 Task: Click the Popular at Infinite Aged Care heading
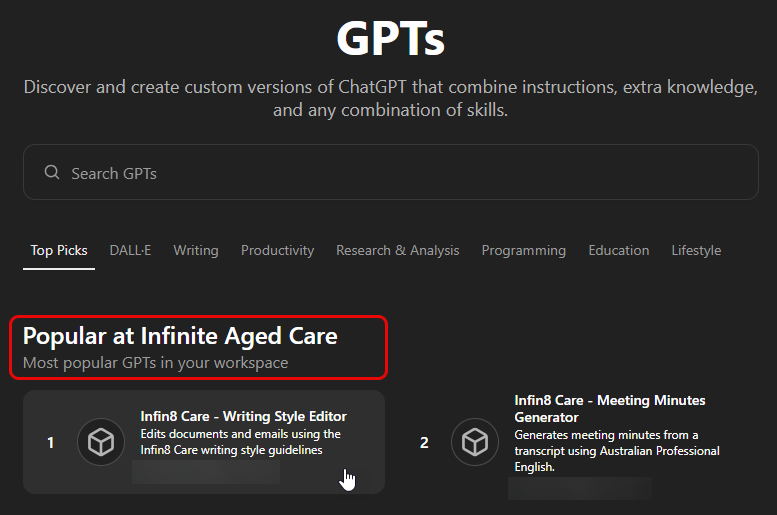pyautogui.click(x=180, y=336)
